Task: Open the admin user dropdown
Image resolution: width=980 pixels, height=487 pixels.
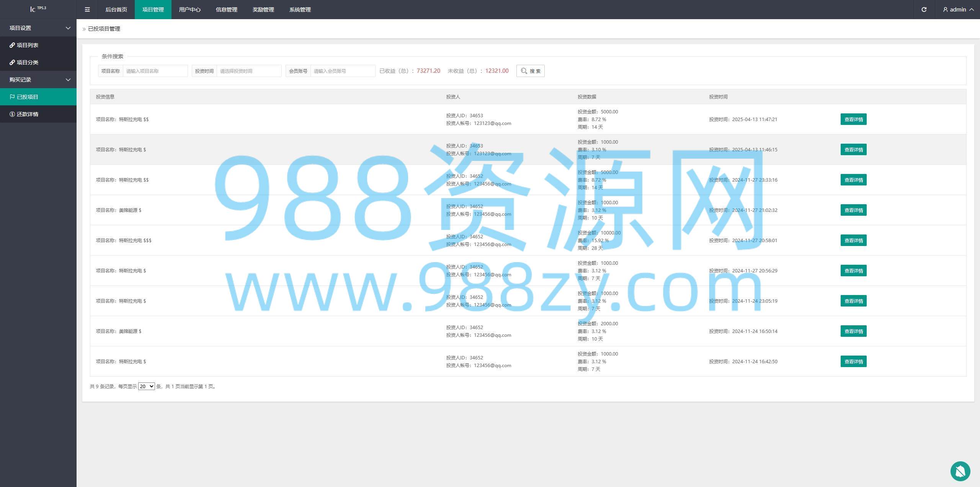Action: click(958, 10)
